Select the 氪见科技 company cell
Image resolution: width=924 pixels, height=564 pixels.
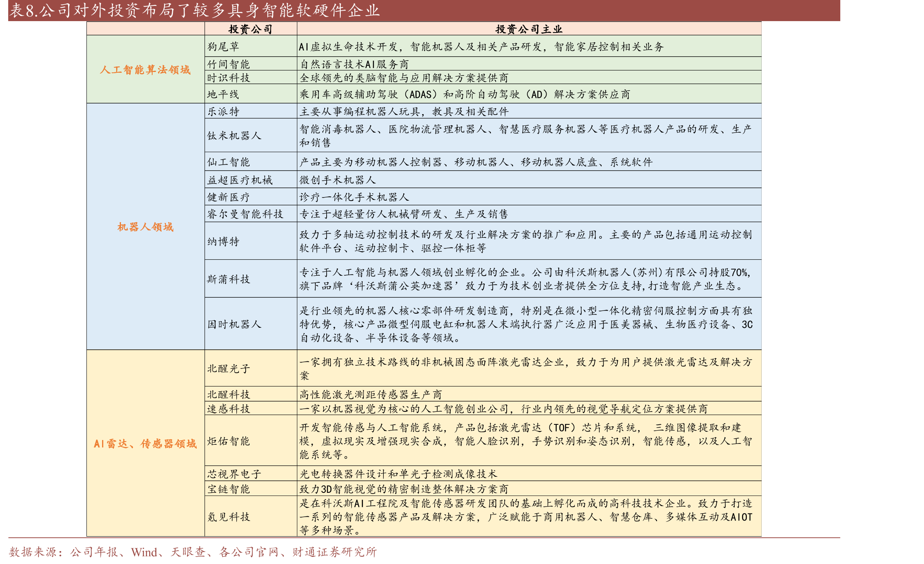pyautogui.click(x=251, y=516)
